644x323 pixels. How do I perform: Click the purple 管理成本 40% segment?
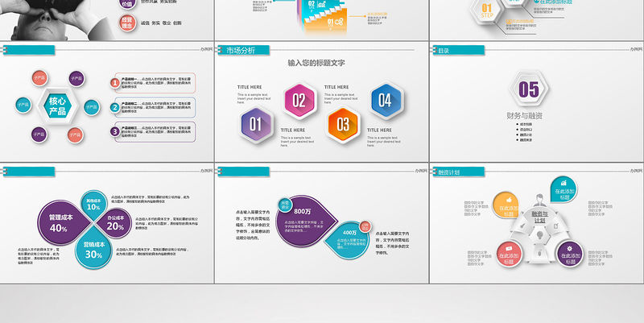60,224
